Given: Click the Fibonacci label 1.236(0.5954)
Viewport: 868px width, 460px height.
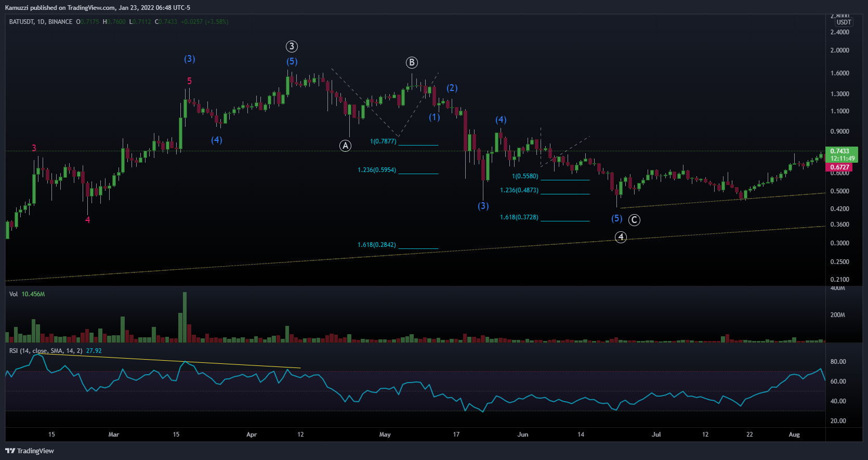Looking at the screenshot, I should pos(377,170).
